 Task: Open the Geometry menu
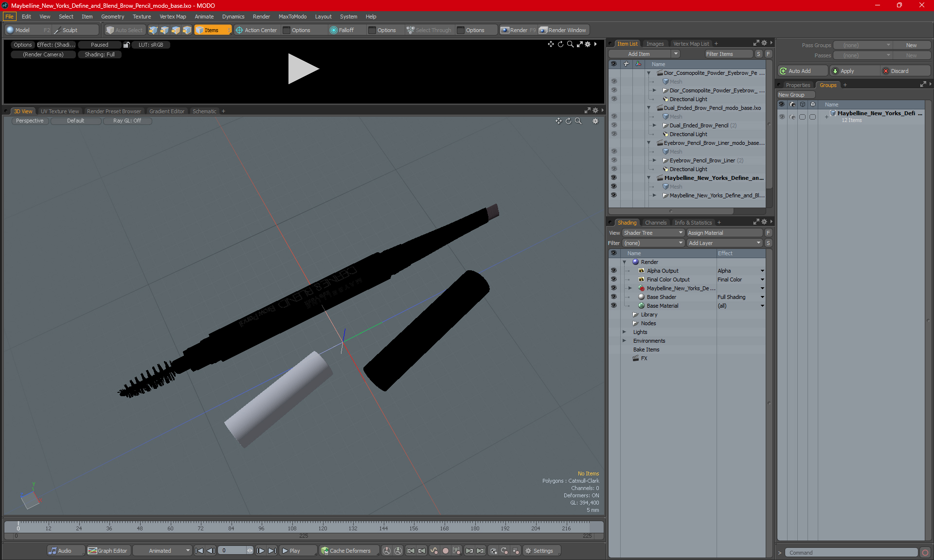click(112, 17)
